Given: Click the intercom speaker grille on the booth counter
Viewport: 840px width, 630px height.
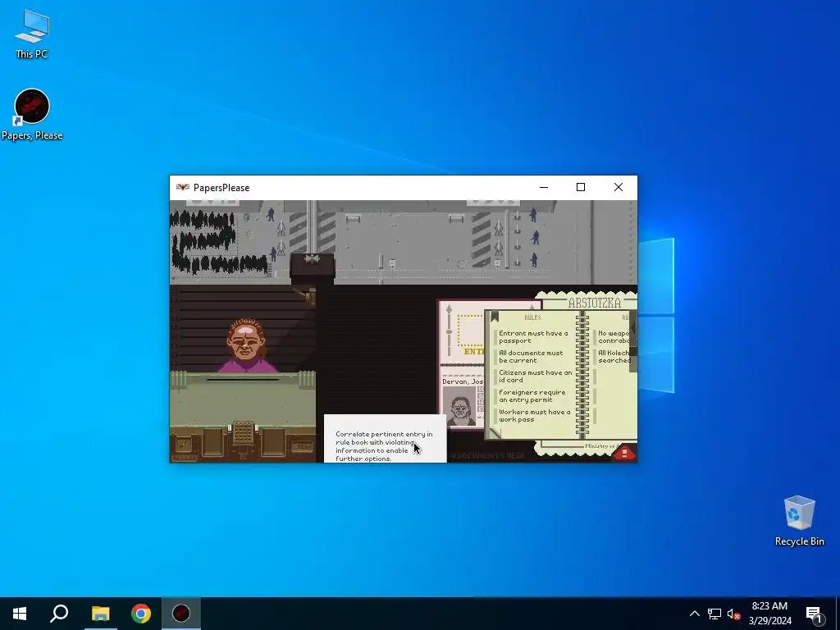Looking at the screenshot, I should pos(243,432).
